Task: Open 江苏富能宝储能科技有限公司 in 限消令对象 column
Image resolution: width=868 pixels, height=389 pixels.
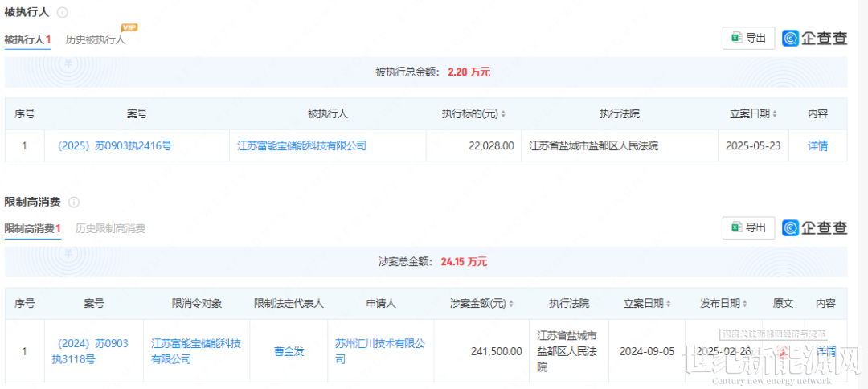Action: [x=196, y=351]
